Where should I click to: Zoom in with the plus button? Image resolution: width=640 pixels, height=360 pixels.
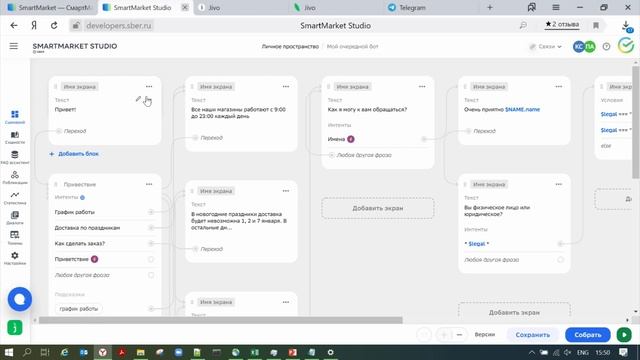point(444,335)
